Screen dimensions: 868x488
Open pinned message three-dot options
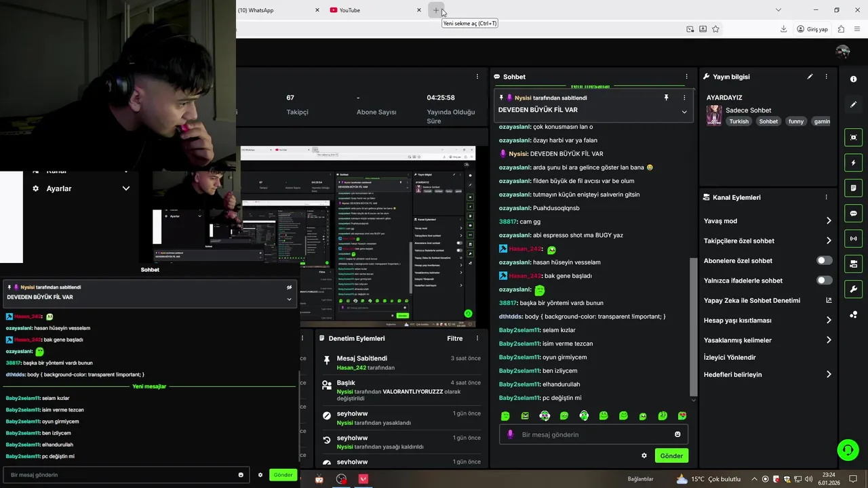[x=684, y=98]
